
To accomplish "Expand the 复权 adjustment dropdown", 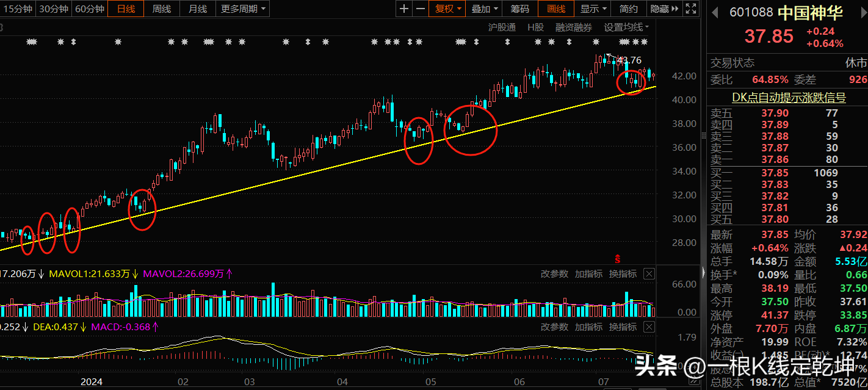I will click(x=449, y=9).
